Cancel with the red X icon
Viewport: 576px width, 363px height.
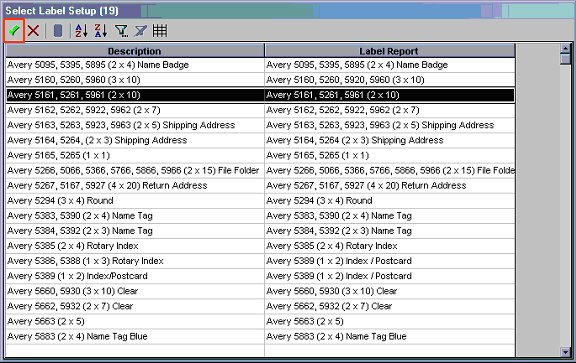33,30
